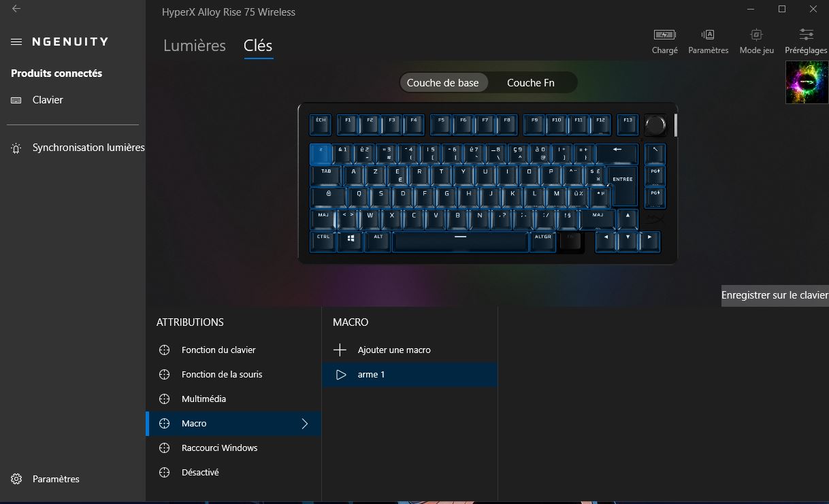The width and height of the screenshot is (829, 504).
Task: Open the Chargé battery status icon
Action: (x=664, y=35)
